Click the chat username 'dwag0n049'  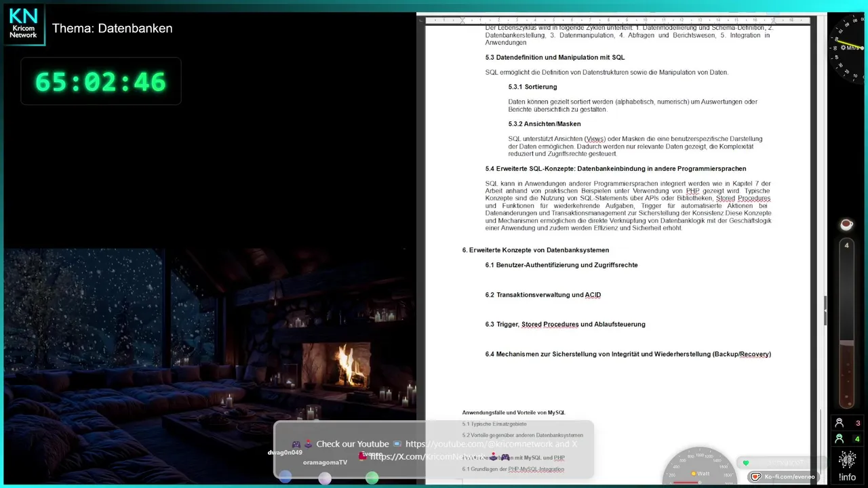pos(285,452)
